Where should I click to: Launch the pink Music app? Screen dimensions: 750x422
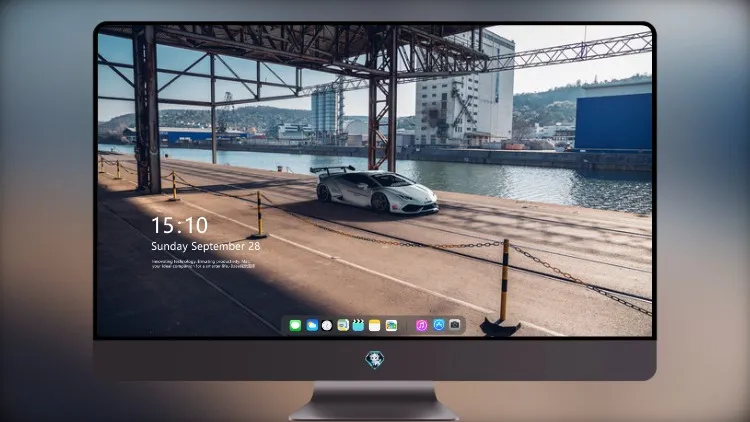tap(421, 325)
